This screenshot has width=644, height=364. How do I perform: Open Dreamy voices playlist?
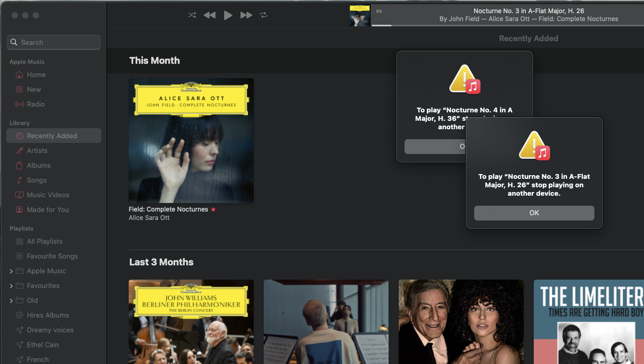click(x=54, y=330)
